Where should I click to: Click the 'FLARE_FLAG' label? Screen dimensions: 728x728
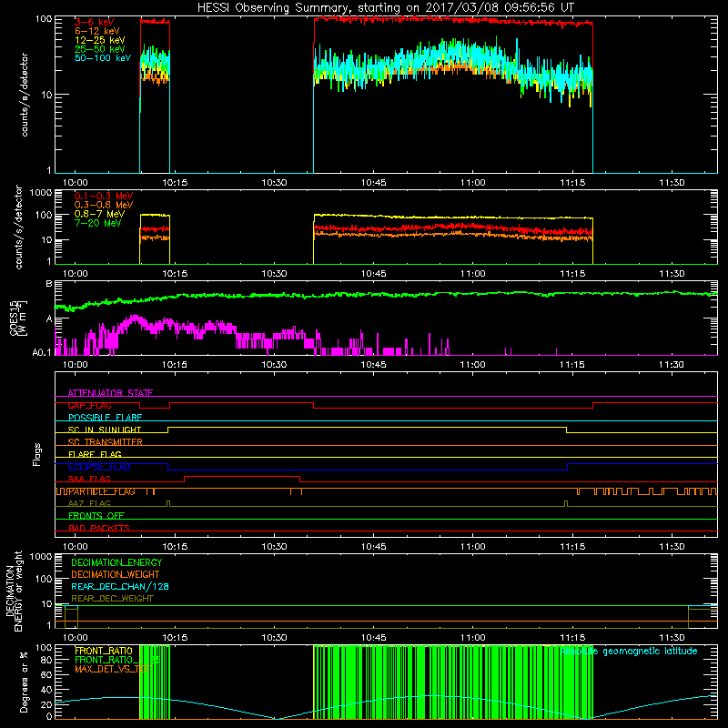point(95,454)
